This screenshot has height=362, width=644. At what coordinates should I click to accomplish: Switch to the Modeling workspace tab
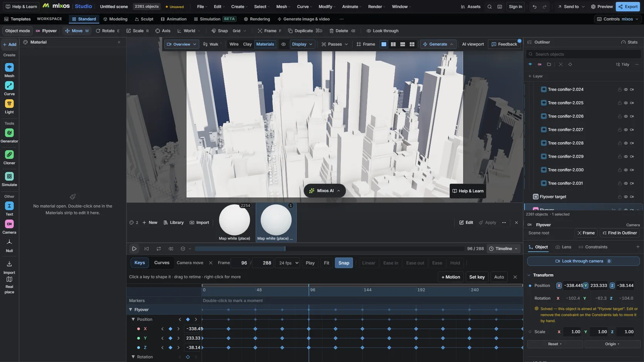tap(115, 19)
